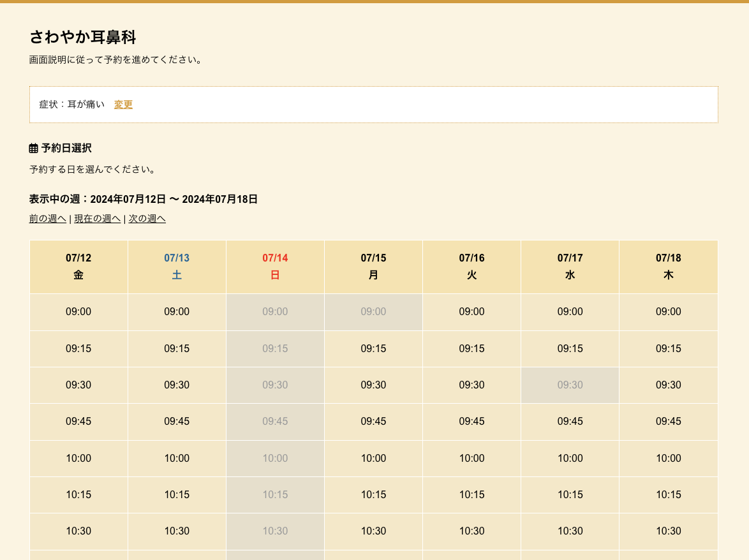Book 09:45 on 07/15
The height and width of the screenshot is (560, 749).
pos(374,422)
